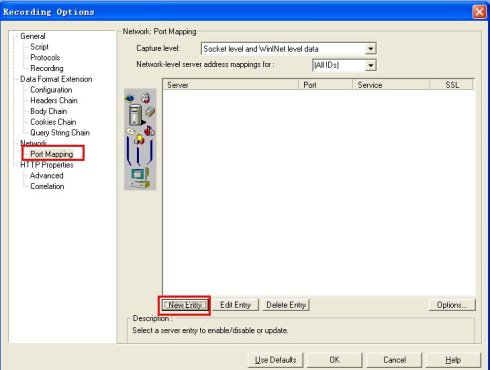Click the SSL column header
This screenshot has height=370, width=490.
pyautogui.click(x=452, y=85)
